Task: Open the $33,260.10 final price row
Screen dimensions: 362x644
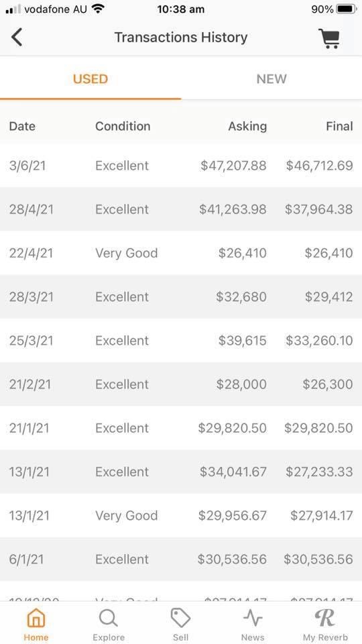Action: [x=181, y=341]
